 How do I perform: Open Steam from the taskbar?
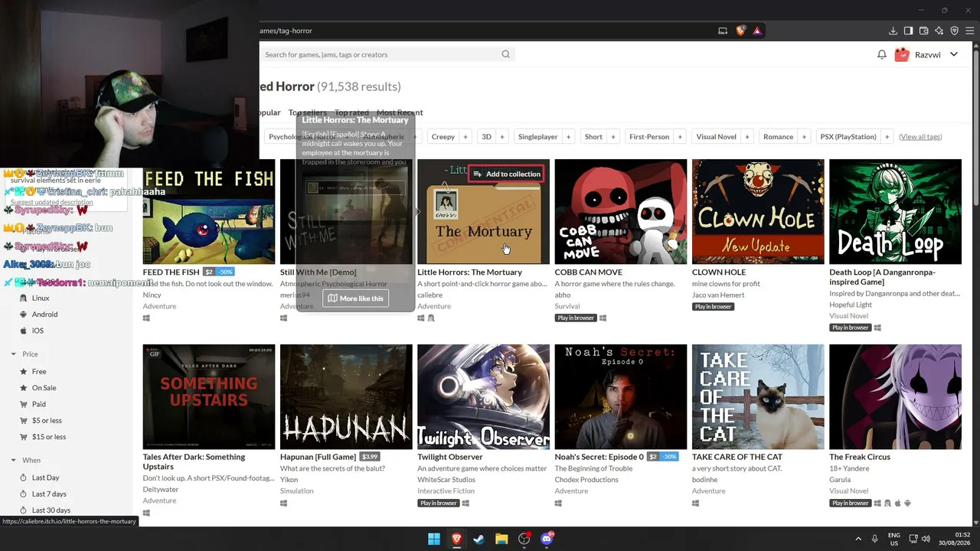479,539
